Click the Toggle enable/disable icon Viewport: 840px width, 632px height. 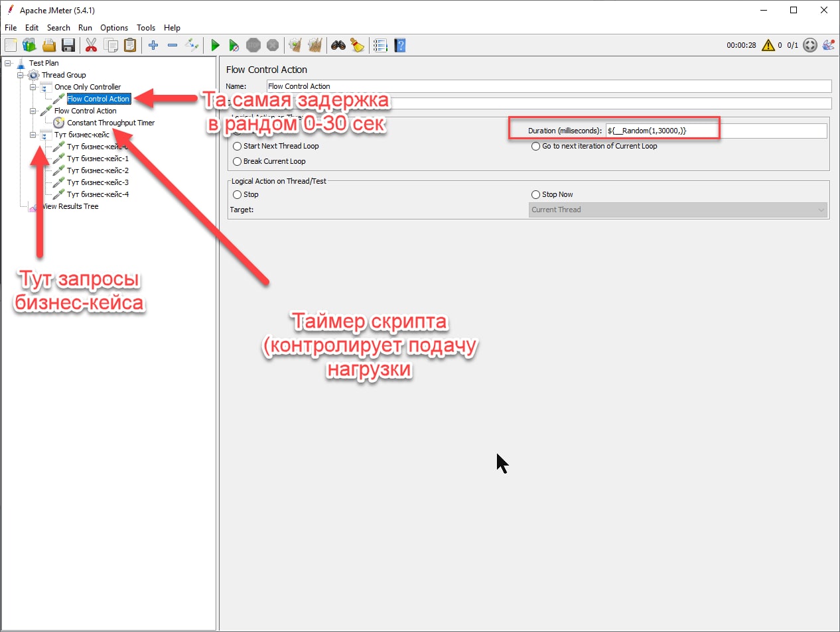pyautogui.click(x=192, y=45)
